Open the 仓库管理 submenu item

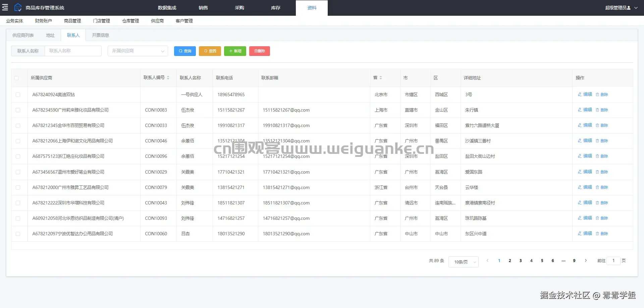point(130,21)
